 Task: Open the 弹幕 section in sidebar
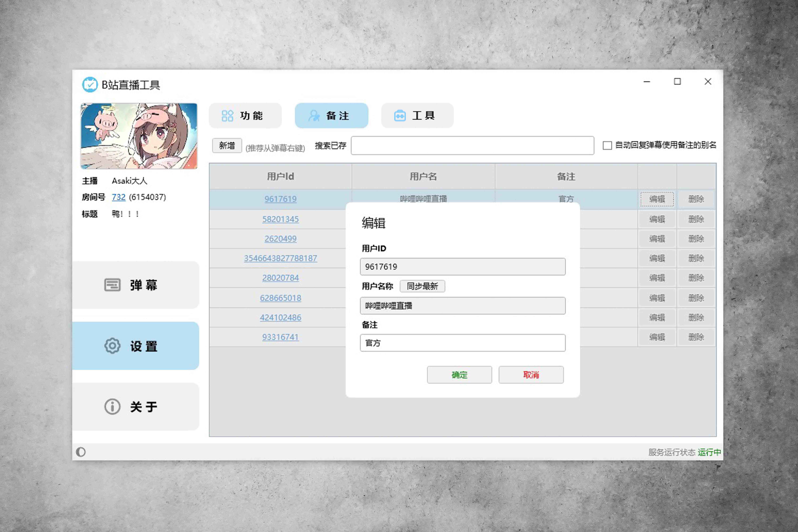click(136, 285)
